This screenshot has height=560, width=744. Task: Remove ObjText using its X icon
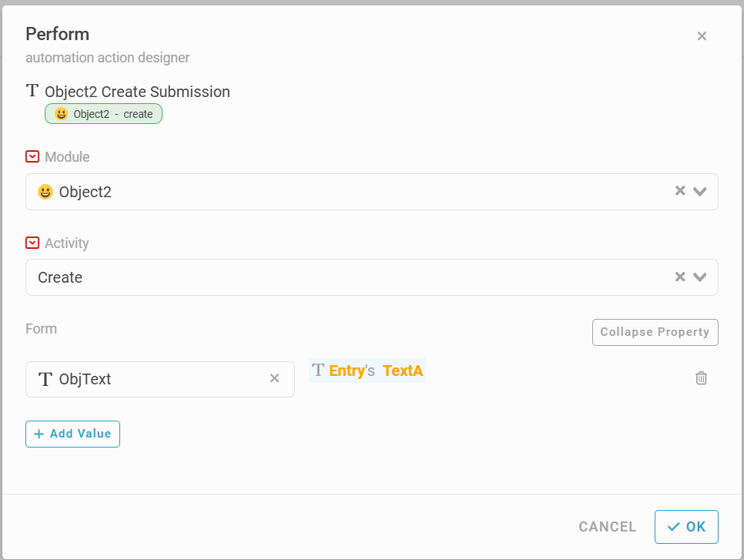(x=274, y=378)
